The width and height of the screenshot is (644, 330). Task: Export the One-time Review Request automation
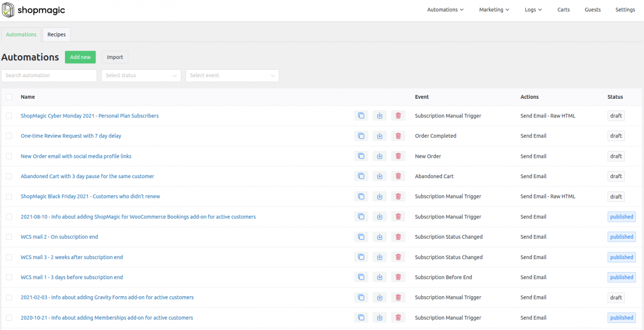click(x=379, y=136)
